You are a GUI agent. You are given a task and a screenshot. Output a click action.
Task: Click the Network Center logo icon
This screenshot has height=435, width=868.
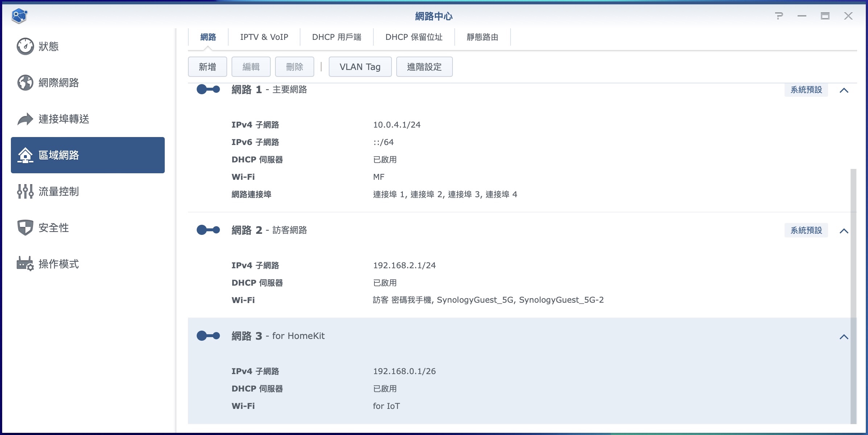(x=19, y=16)
